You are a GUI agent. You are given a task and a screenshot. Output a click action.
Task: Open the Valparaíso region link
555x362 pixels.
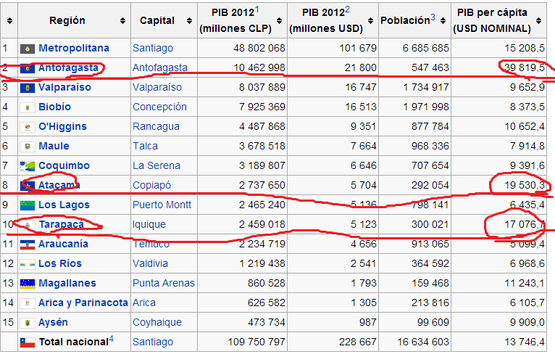tap(65, 87)
